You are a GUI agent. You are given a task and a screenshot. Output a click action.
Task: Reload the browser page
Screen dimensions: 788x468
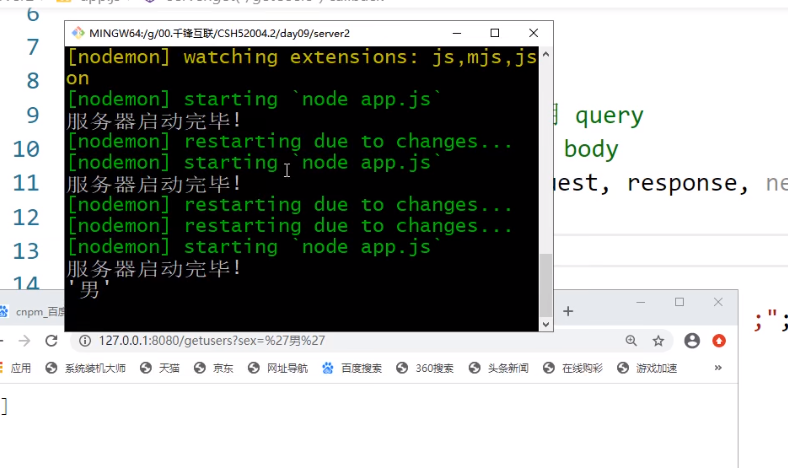51,341
